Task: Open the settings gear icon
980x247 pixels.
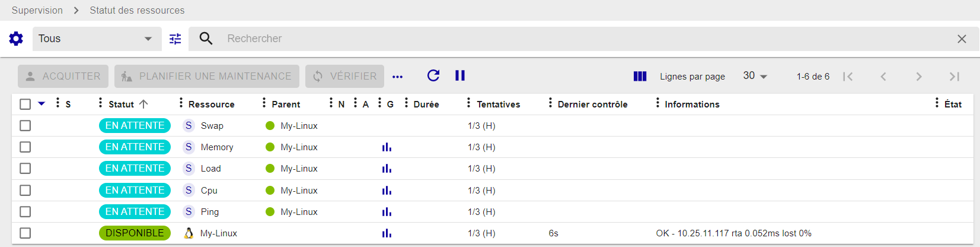Action: (x=16, y=39)
